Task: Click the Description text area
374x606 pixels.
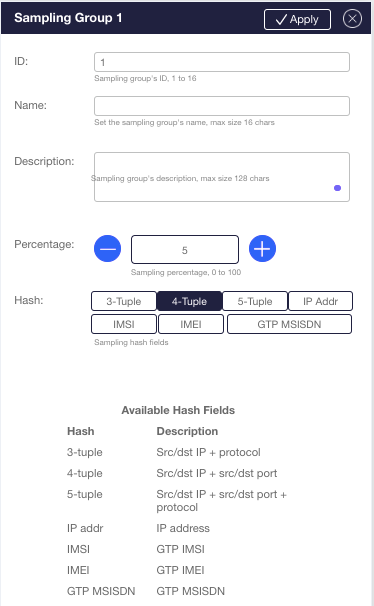Action: (222, 177)
